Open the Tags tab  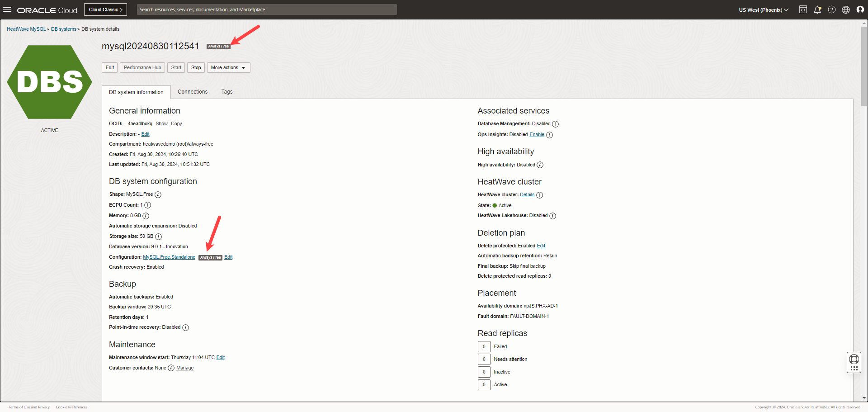[227, 92]
